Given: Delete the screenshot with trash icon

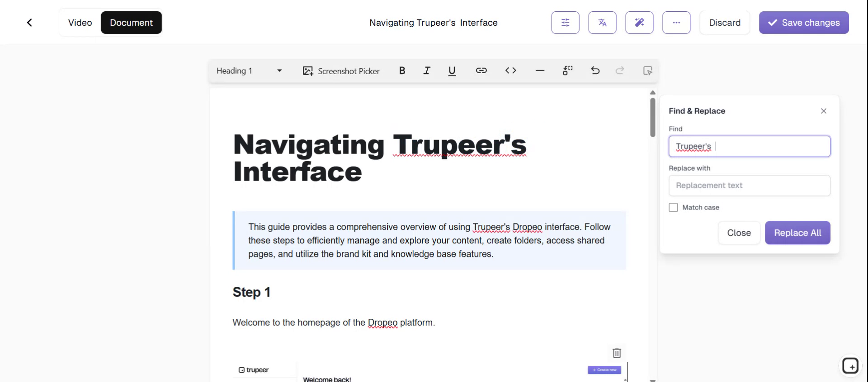Looking at the screenshot, I should click(x=617, y=353).
